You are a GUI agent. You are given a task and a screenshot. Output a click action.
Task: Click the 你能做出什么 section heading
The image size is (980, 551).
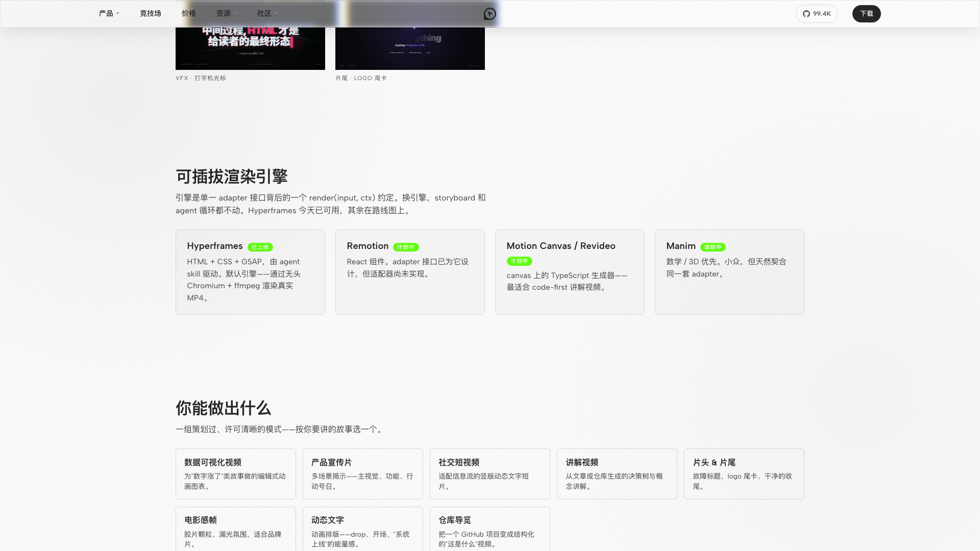223,408
